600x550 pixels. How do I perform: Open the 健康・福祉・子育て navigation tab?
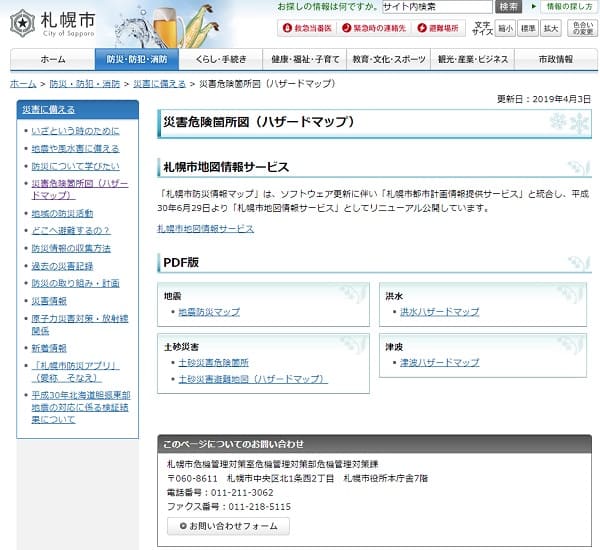(305, 59)
